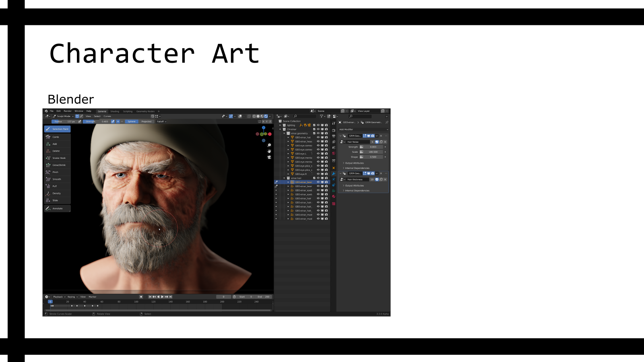
Task: Toggle exclude checkbox for einar.hair collection
Action: pos(314,178)
